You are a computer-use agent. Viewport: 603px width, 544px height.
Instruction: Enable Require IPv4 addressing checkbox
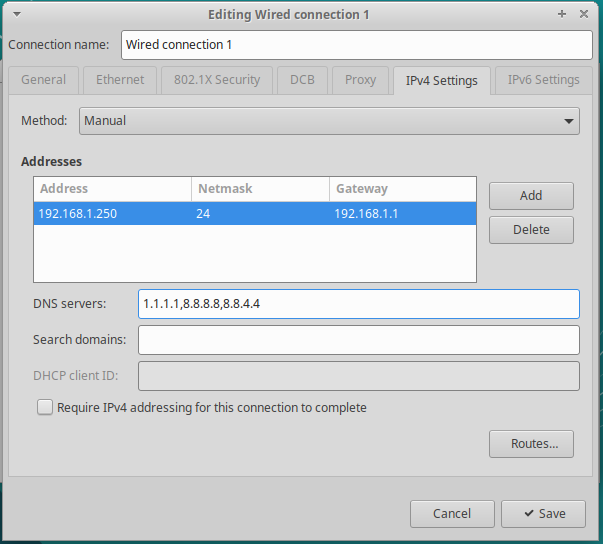coord(45,407)
